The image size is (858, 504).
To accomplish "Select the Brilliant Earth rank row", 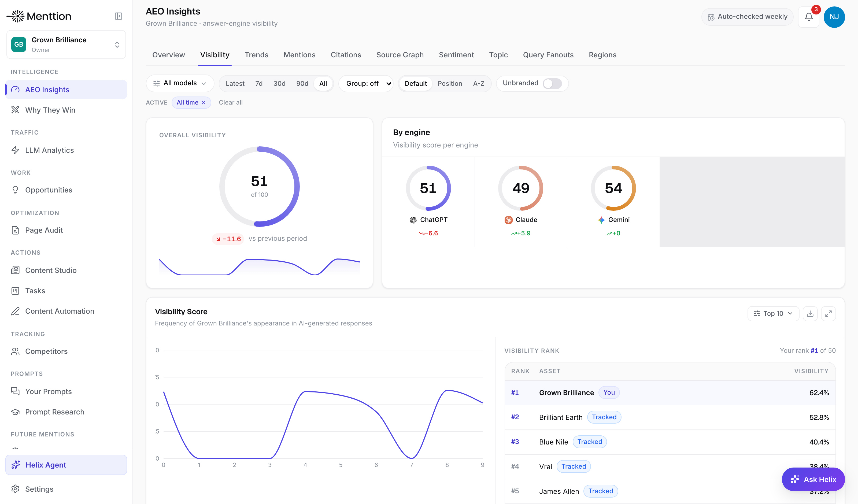I will [670, 417].
